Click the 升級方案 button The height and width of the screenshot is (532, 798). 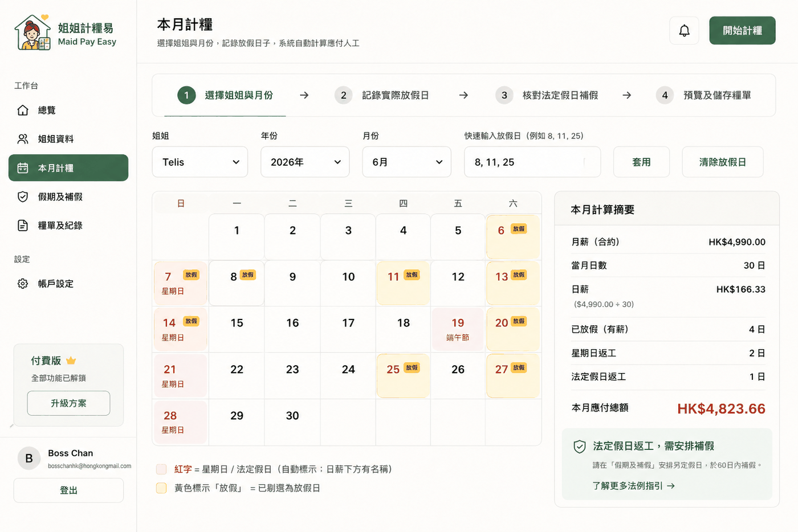(68, 403)
